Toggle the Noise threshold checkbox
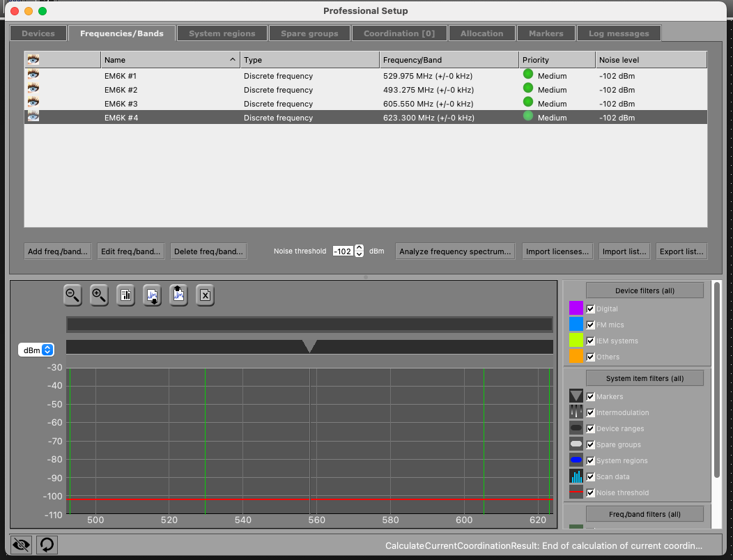The width and height of the screenshot is (733, 560). 590,492
